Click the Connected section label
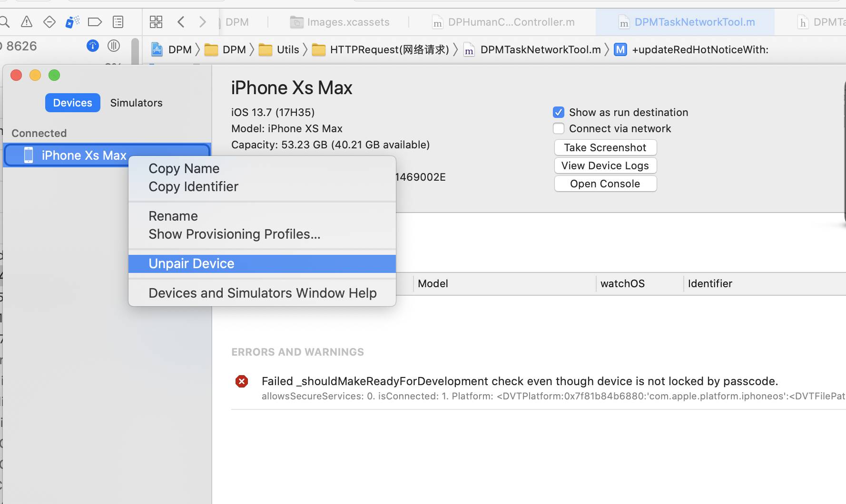The height and width of the screenshot is (504, 846). coord(39,133)
